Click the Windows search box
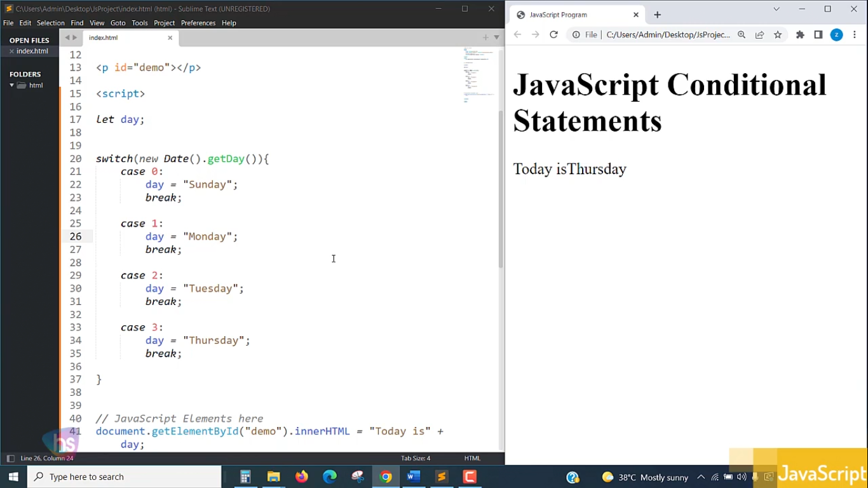Screen dimensions: 868x488 point(125,477)
